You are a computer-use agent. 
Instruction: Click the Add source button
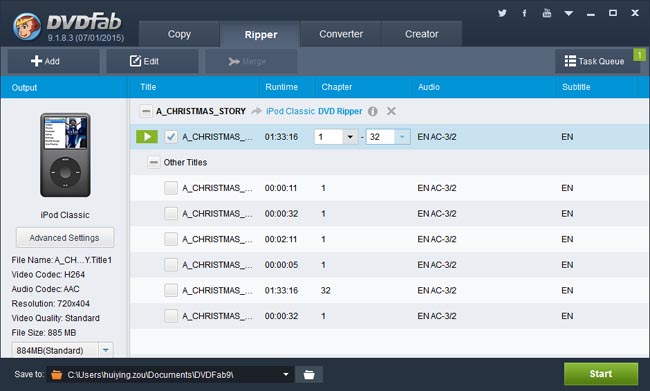53,61
